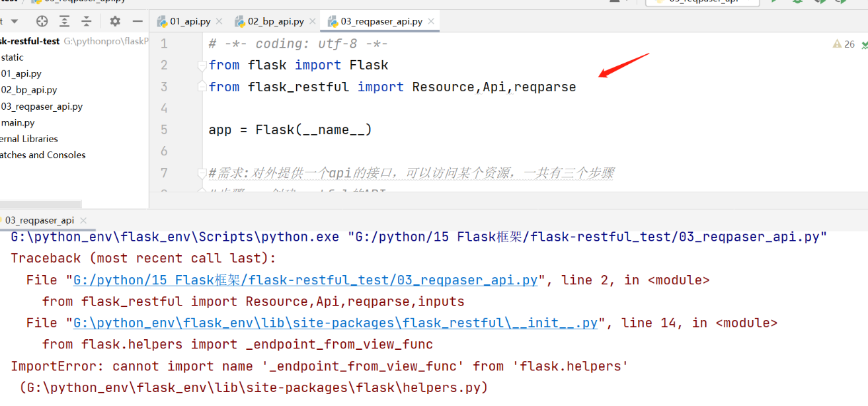Collapse the import fold arrow at line 2
Screen dimensions: 868x406
(x=202, y=65)
